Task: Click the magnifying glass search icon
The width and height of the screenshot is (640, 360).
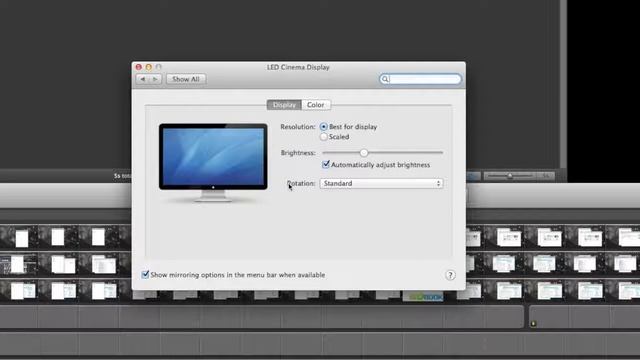Action: tap(385, 79)
